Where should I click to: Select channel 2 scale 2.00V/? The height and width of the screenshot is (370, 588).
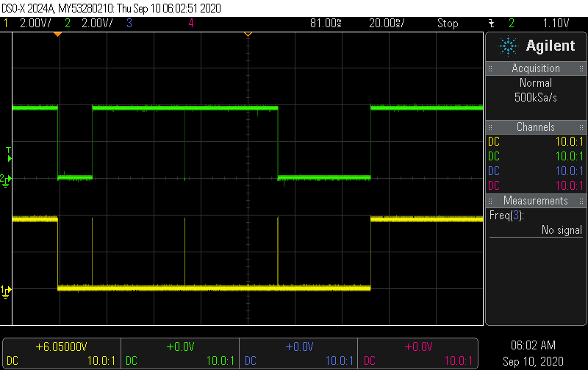(97, 24)
